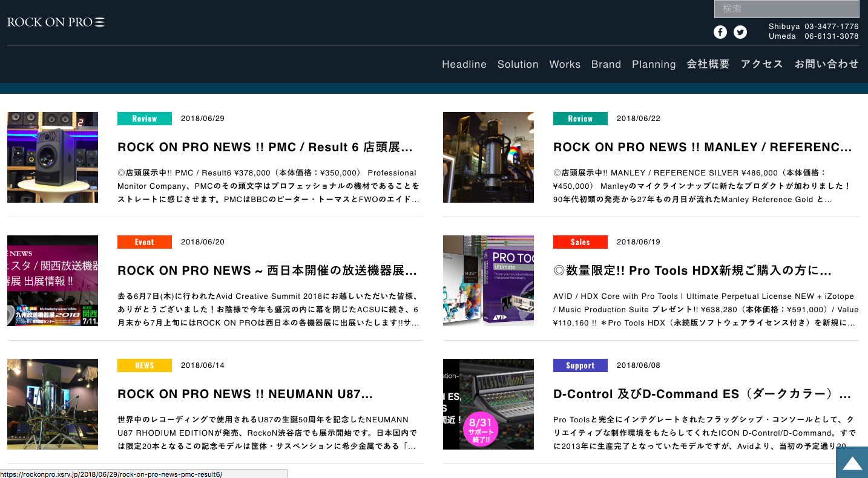
Task: Click excerpt mentioning U87 RHODIUM EDITION
Action: 267,433
